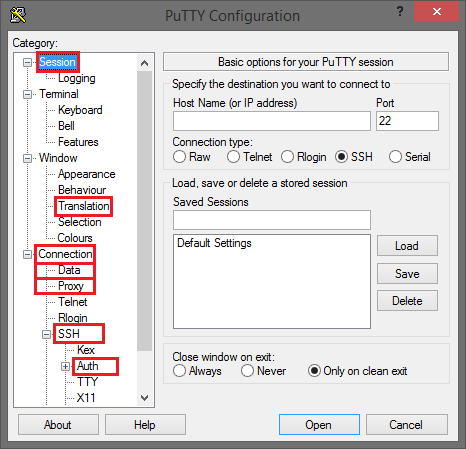
Task: Click the category list scroll up arrow
Action: 144,63
